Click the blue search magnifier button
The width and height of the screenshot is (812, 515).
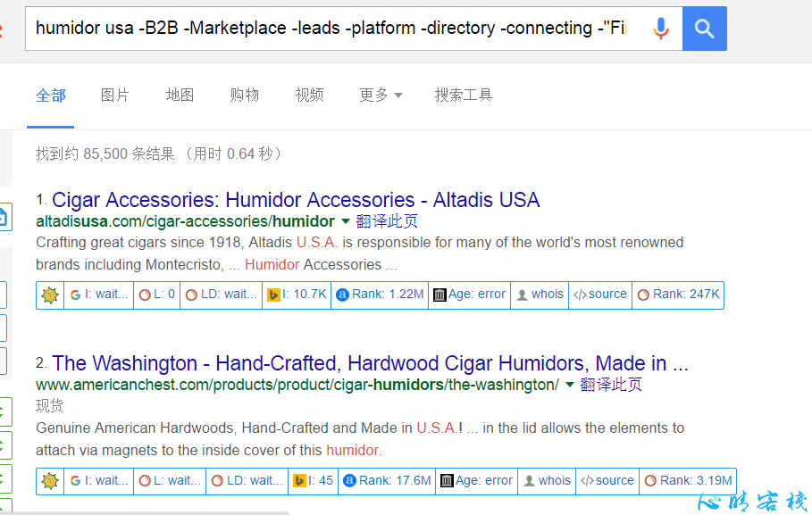click(704, 29)
